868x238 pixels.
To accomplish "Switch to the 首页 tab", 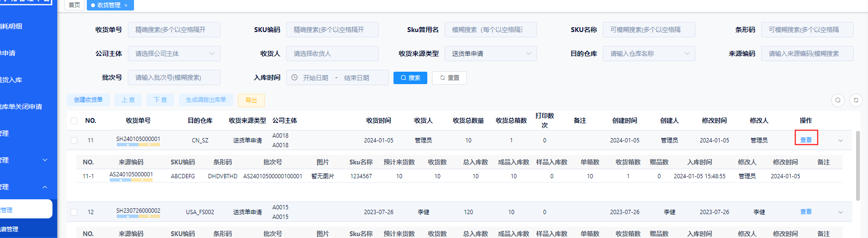I will click(74, 5).
